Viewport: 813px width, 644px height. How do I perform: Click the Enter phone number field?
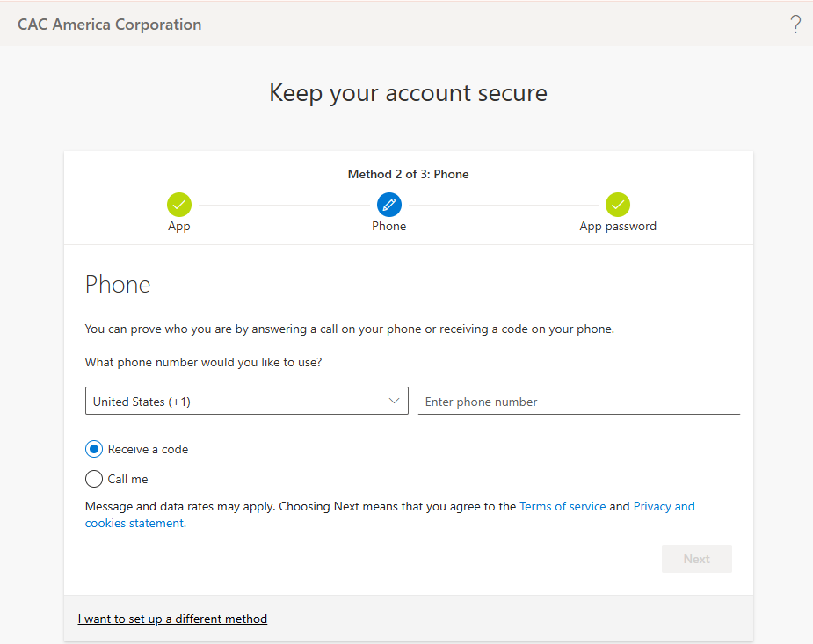[x=578, y=402]
